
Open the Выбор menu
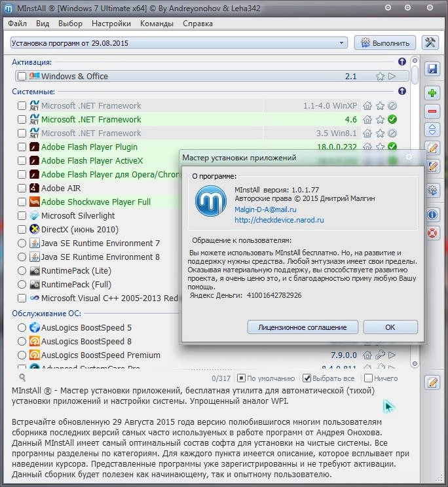[x=70, y=24]
